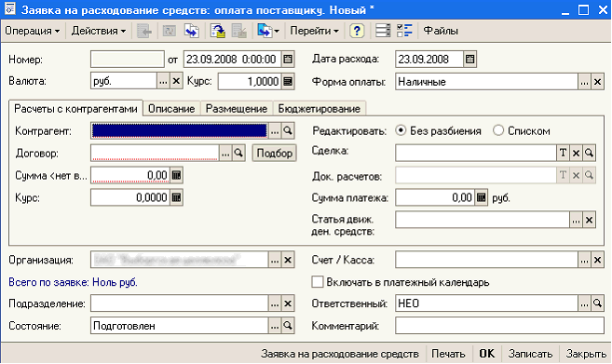Open Ответственный with magnifier icon
Screen dimensions: 612x364
pyautogui.click(x=597, y=303)
